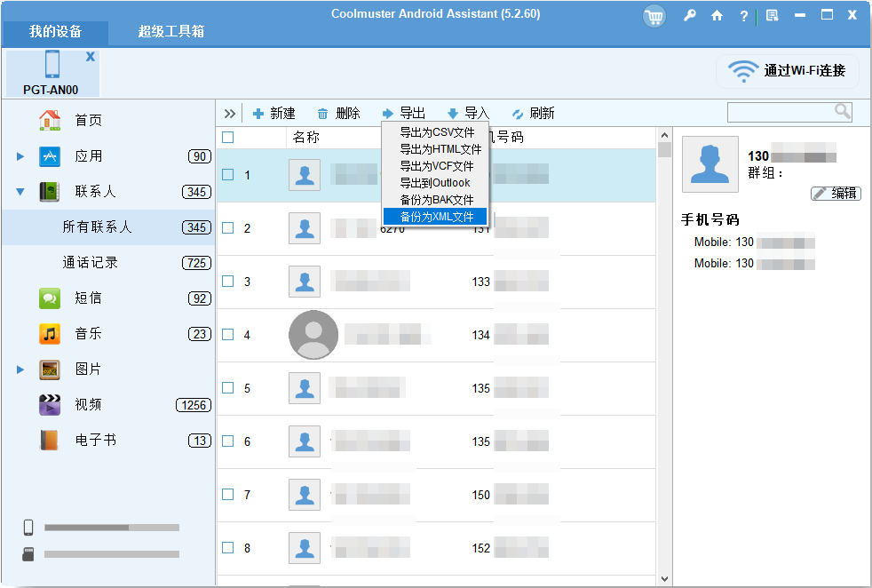The width and height of the screenshot is (872, 588).
Task: Click the SD card storage bar
Action: point(112,554)
